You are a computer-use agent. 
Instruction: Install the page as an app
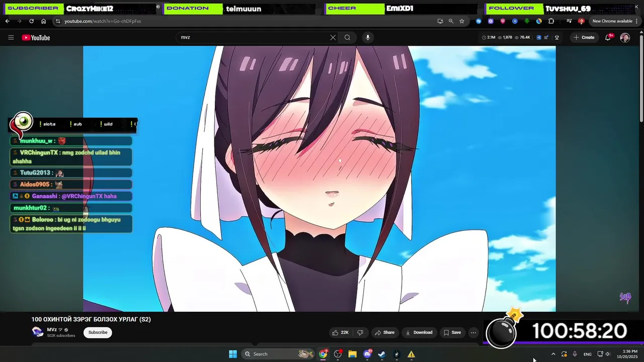[x=440, y=21]
